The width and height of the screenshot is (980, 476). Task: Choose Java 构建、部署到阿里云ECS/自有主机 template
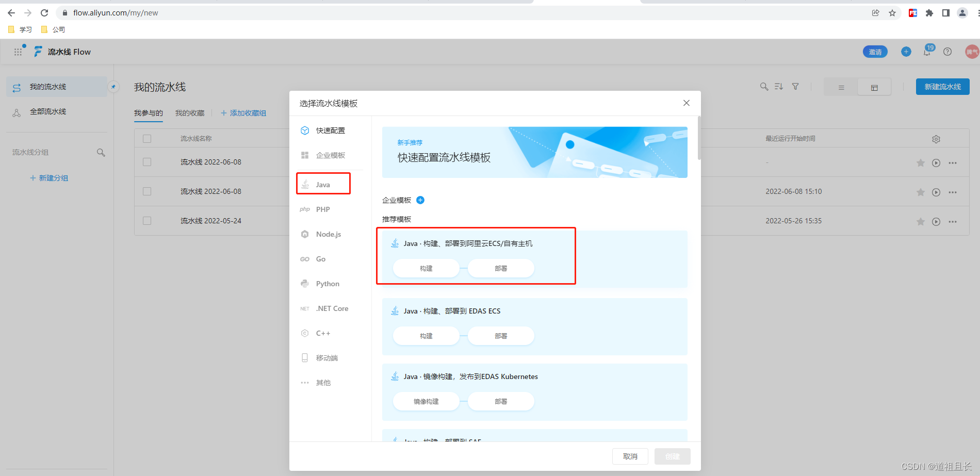point(535,259)
